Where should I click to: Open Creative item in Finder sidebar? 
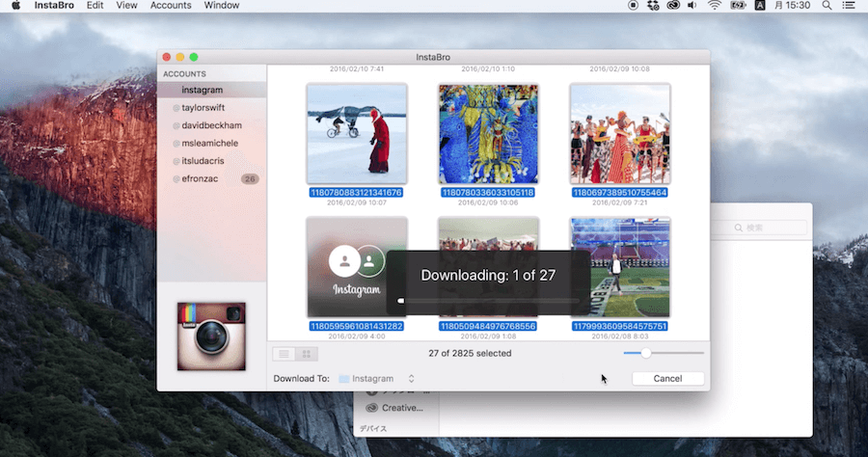394,408
